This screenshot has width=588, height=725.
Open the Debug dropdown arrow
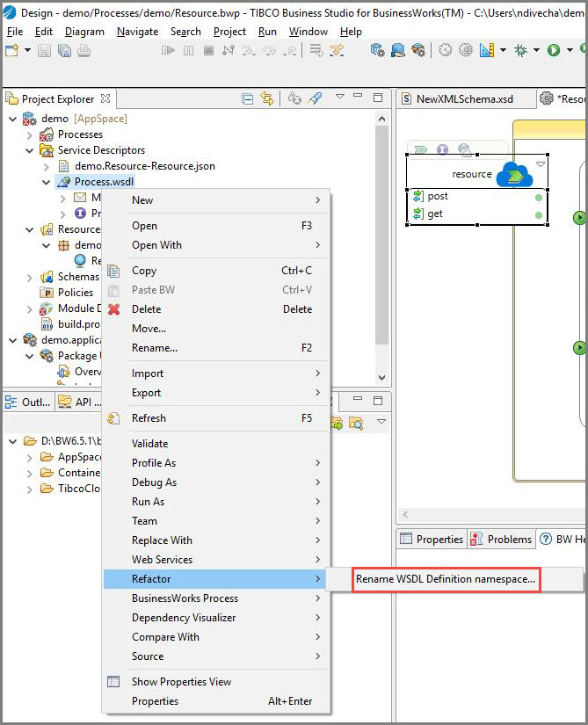coord(537,50)
